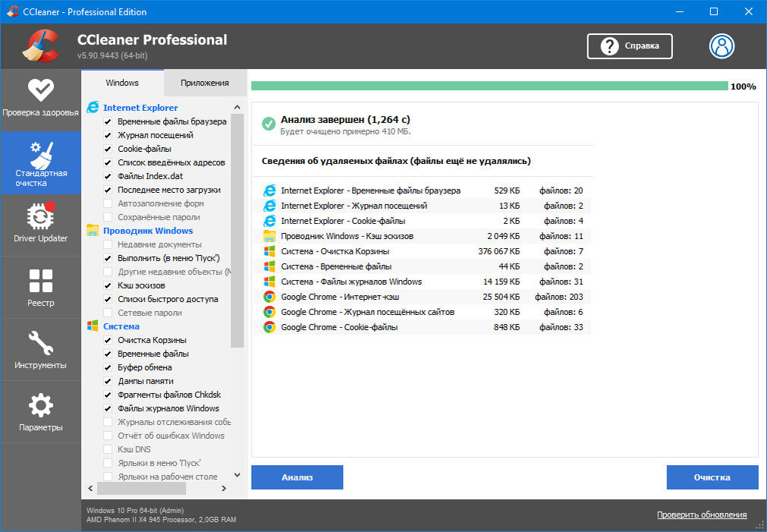The width and height of the screenshot is (767, 532).
Task: Open Справка help button
Action: coord(630,46)
